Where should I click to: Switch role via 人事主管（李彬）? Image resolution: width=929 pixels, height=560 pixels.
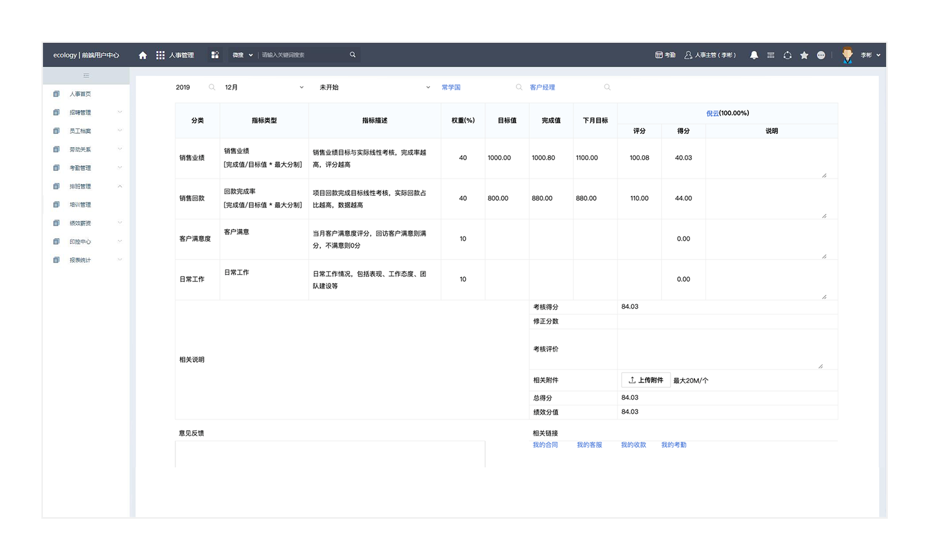(710, 55)
